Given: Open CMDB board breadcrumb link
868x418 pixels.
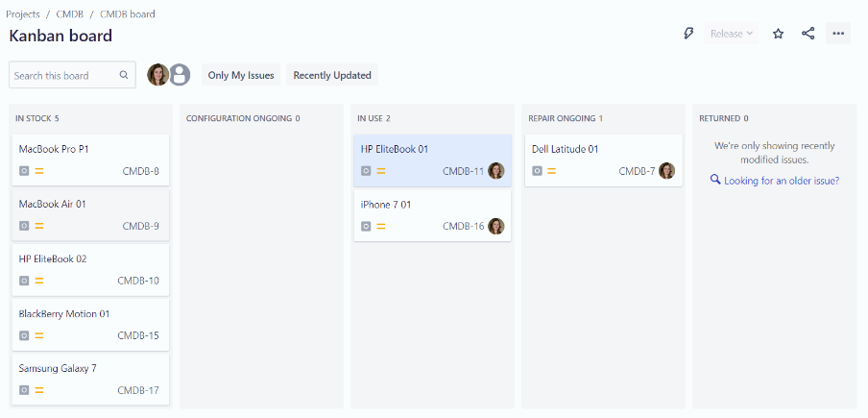Looking at the screenshot, I should (128, 14).
